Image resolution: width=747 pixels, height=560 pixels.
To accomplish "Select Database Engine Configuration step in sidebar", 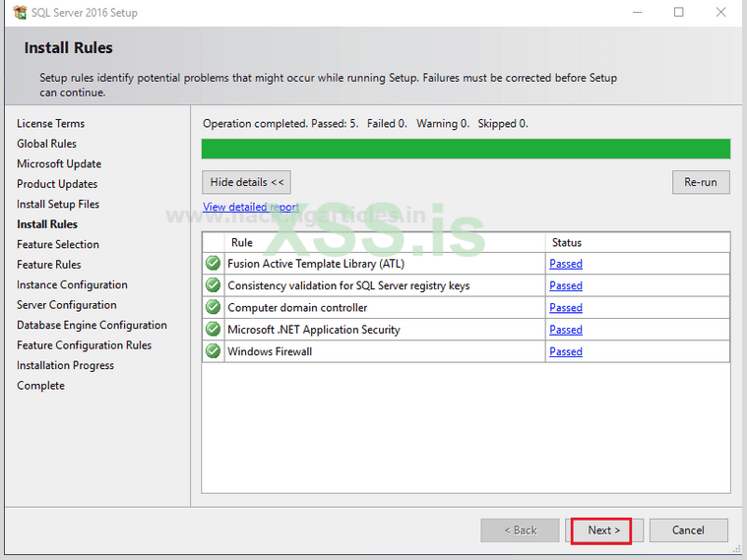I will coord(92,325).
